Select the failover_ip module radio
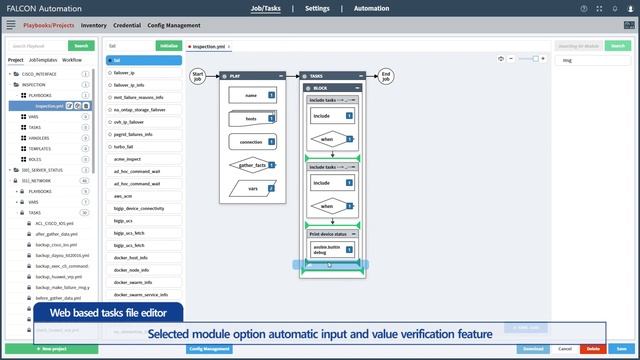Viewport: 640px width, 360px height. click(x=110, y=73)
